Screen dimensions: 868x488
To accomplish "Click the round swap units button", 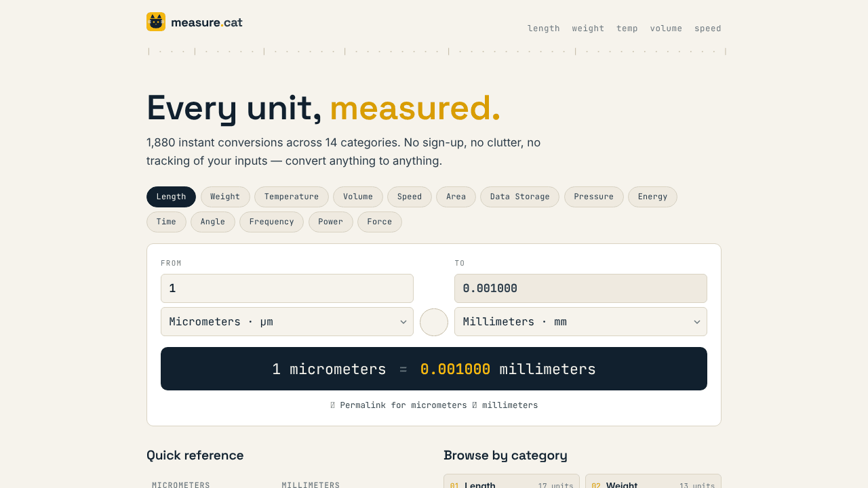I will (x=434, y=322).
